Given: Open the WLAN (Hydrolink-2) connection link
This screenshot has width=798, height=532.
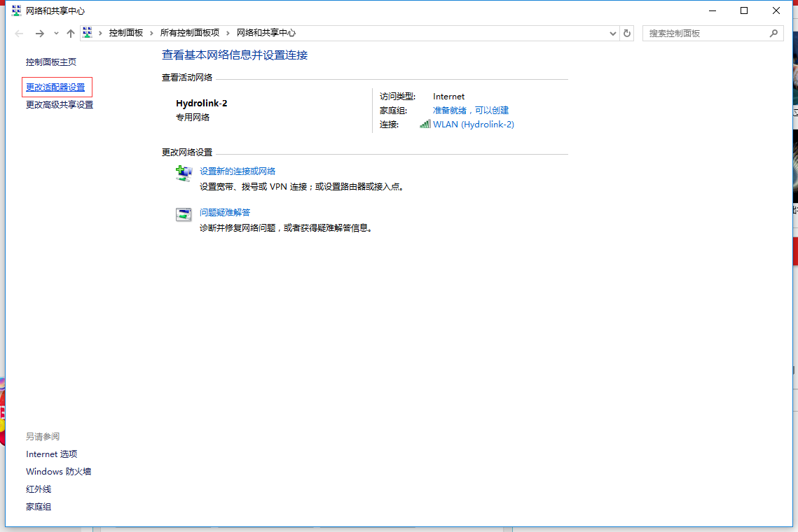Looking at the screenshot, I should (x=474, y=124).
